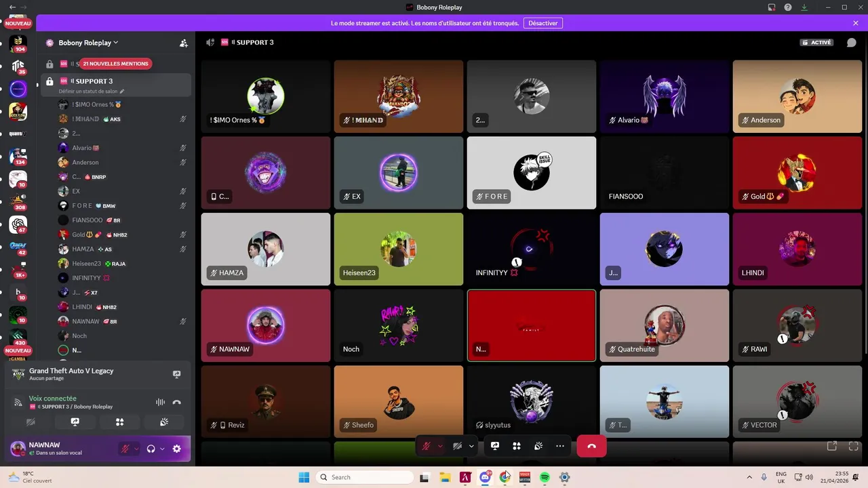Open user settings gear next to NAWNAW
This screenshot has height=488, width=868.
point(177,449)
